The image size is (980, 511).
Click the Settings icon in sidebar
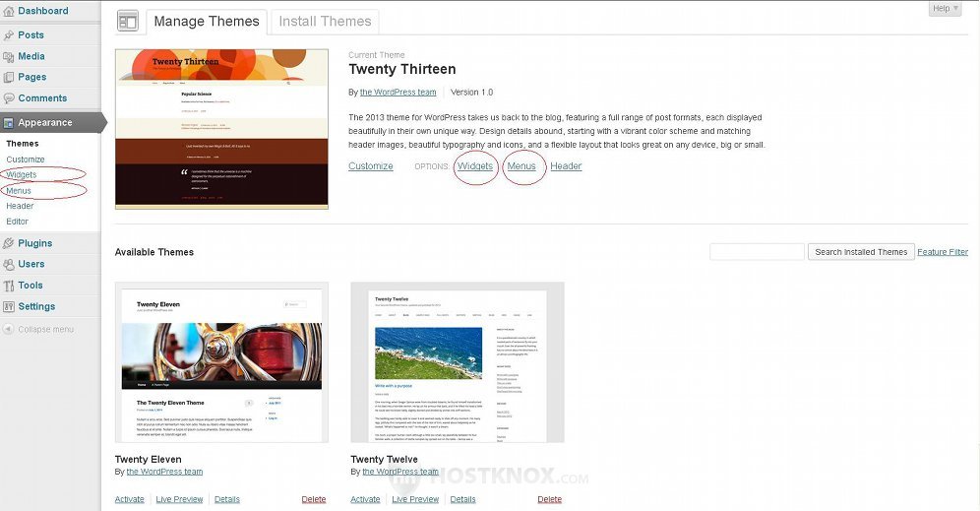(8, 307)
